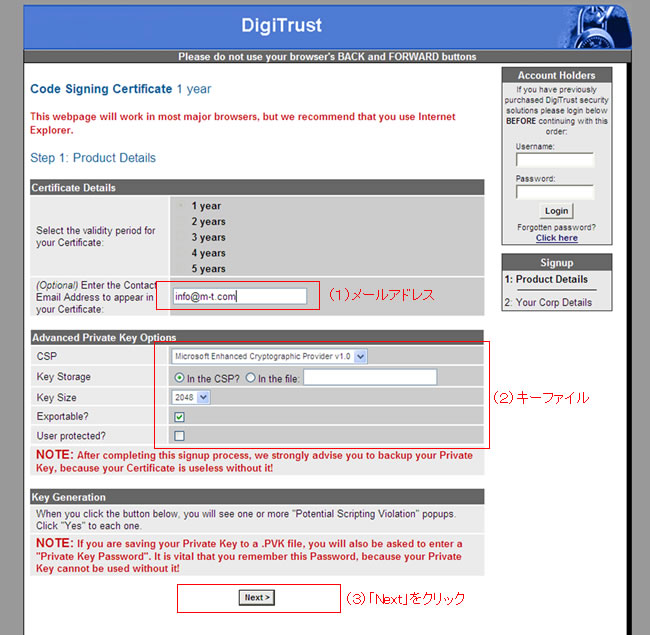This screenshot has height=635, width=650.
Task: Click the Login button
Action: pyautogui.click(x=556, y=211)
